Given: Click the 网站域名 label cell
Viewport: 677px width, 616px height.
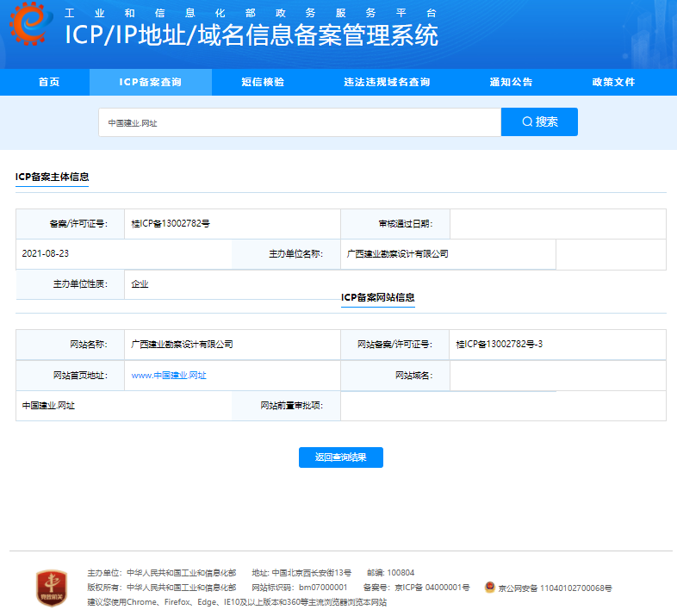Looking at the screenshot, I should coord(395,375).
